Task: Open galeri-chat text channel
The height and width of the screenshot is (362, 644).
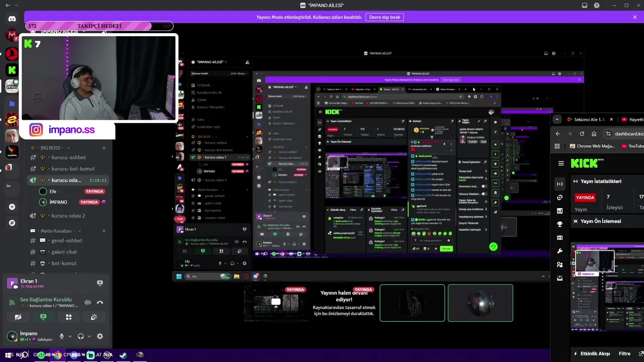Action: click(68, 252)
